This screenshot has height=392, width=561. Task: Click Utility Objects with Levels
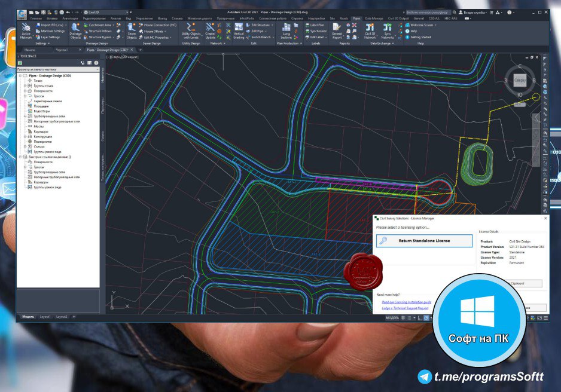pos(191,30)
